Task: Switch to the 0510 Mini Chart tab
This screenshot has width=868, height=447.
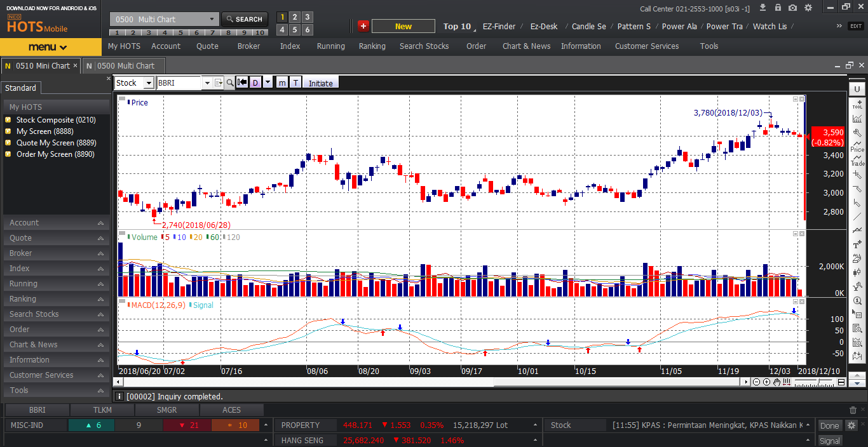Action: click(x=40, y=65)
